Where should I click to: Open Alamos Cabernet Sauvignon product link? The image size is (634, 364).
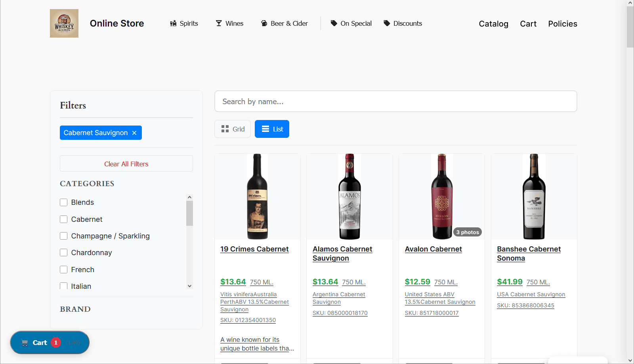click(342, 253)
